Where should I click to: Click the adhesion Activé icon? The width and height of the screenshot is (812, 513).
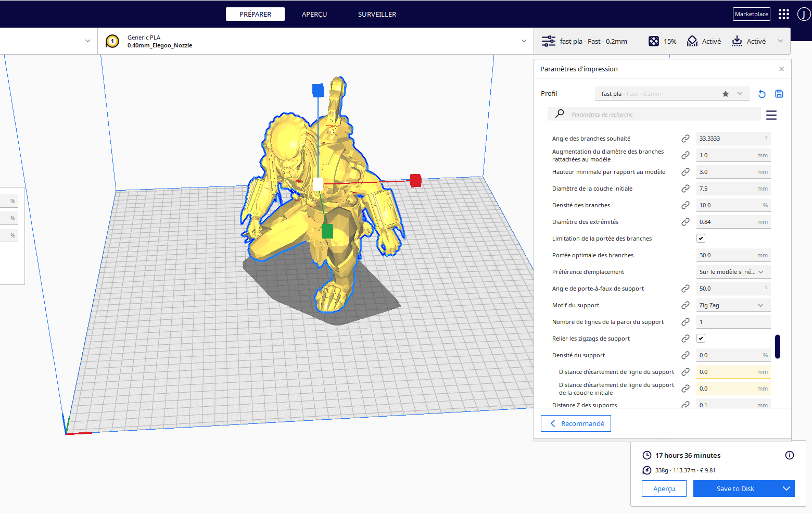pos(737,41)
